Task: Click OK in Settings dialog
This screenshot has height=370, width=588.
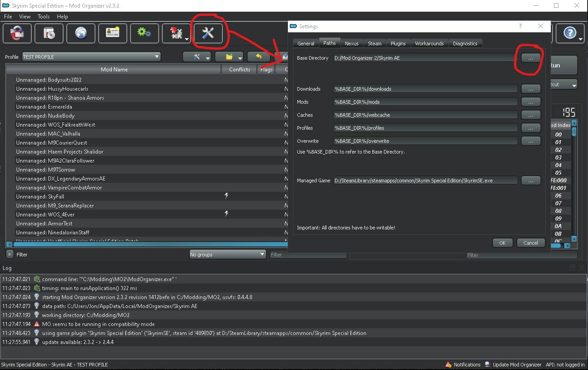Action: pos(502,242)
